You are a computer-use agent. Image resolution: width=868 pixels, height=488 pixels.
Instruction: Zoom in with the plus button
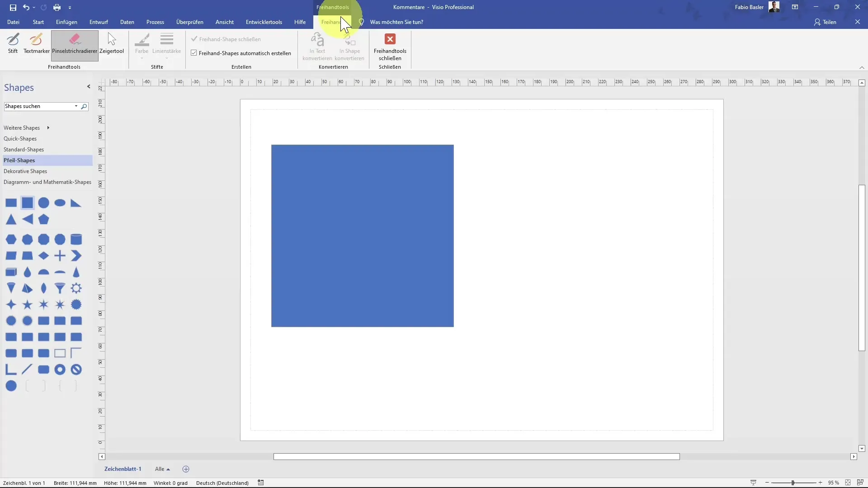[x=820, y=483]
